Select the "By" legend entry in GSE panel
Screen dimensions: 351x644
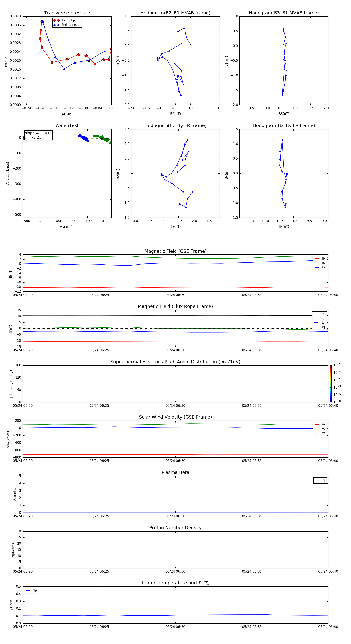[x=320, y=263]
